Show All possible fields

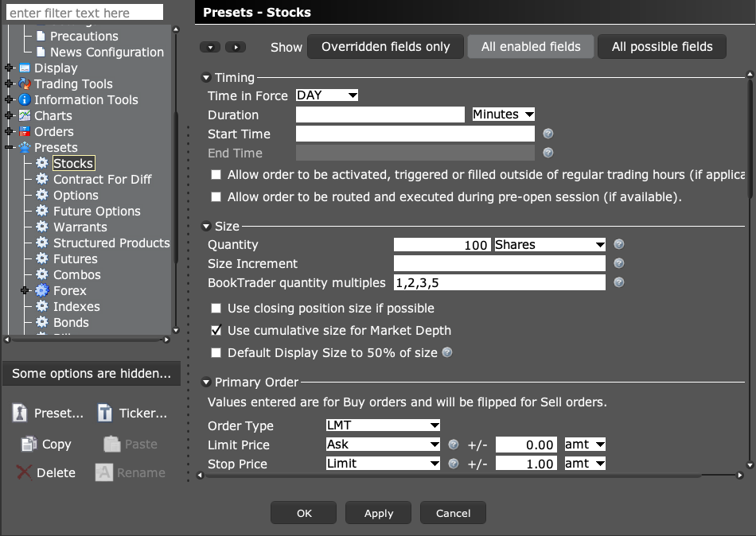(x=662, y=47)
